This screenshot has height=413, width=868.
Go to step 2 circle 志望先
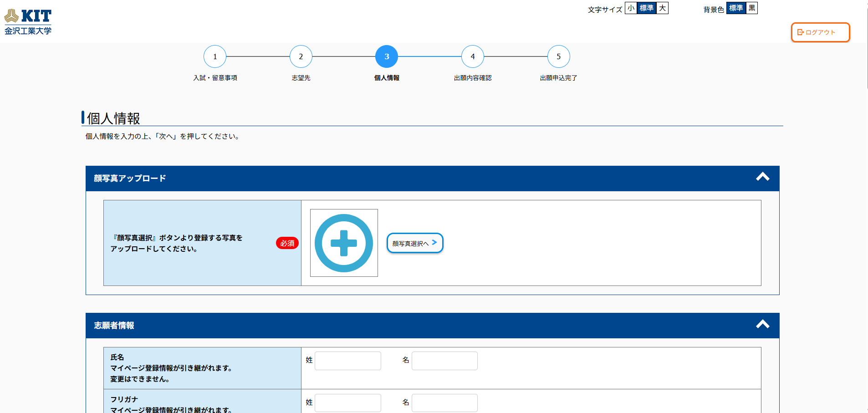tap(301, 57)
